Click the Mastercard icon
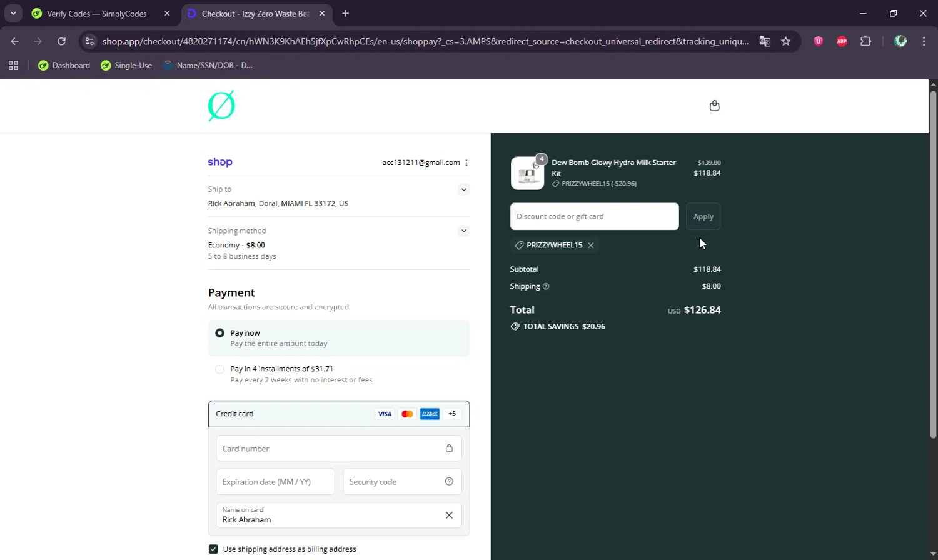The width and height of the screenshot is (938, 560). (407, 414)
